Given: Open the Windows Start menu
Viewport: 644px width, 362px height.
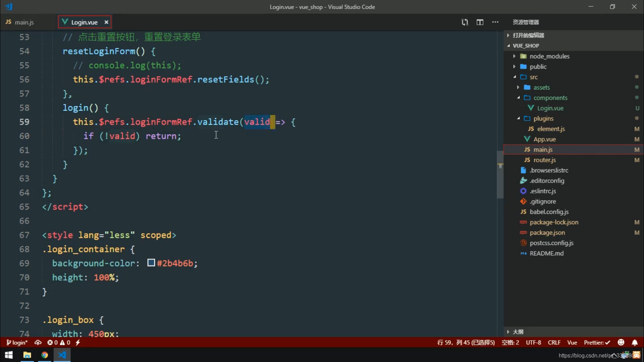Looking at the screenshot, I should click(x=9, y=355).
